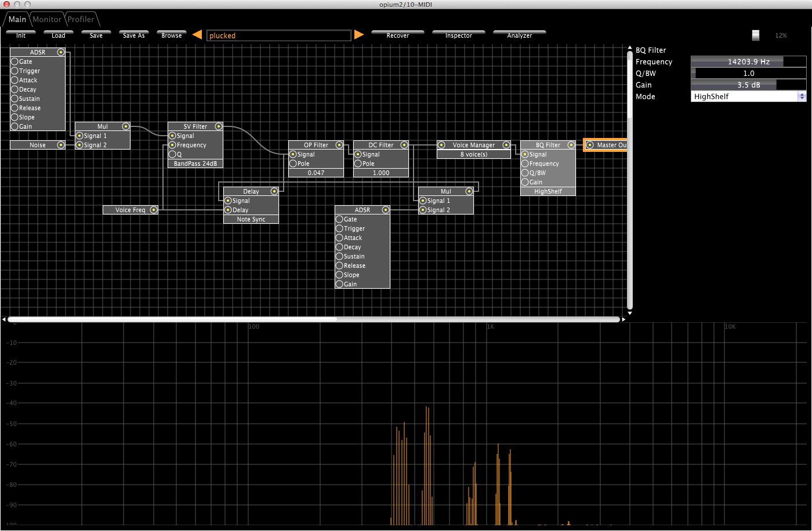The width and height of the screenshot is (812, 531).
Task: Switch to the Profiler tab
Action: point(81,19)
